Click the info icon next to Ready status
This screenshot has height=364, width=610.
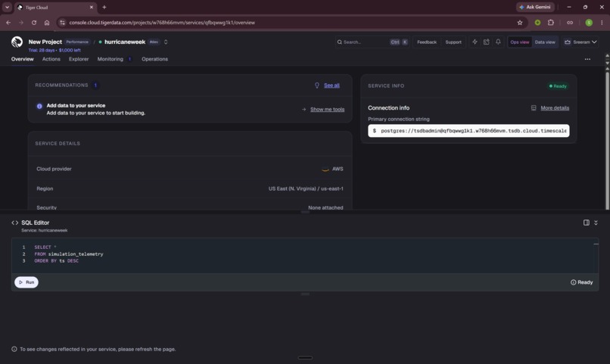tap(573, 282)
